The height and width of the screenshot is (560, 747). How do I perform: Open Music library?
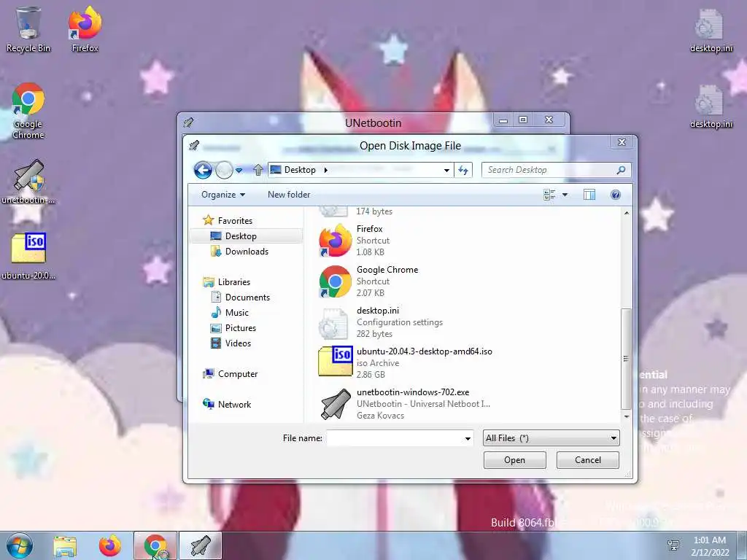point(237,312)
